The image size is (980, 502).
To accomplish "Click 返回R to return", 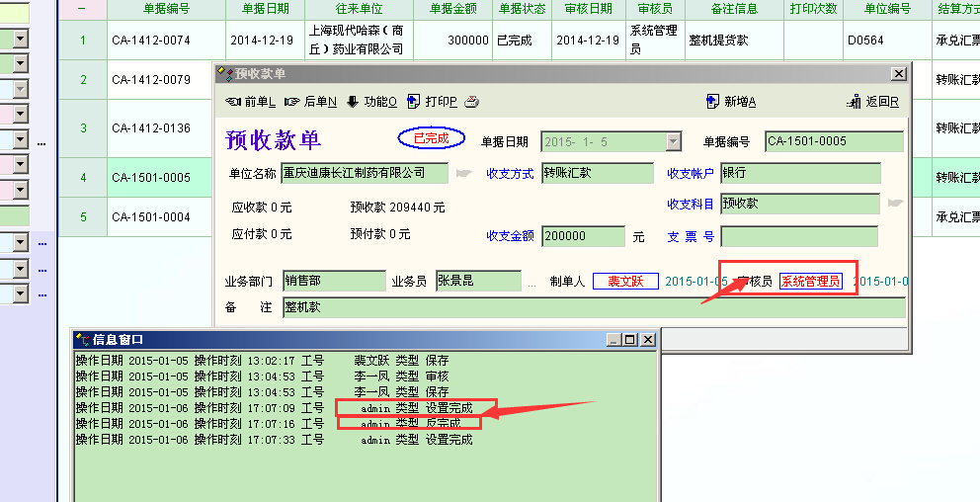I will 873,102.
